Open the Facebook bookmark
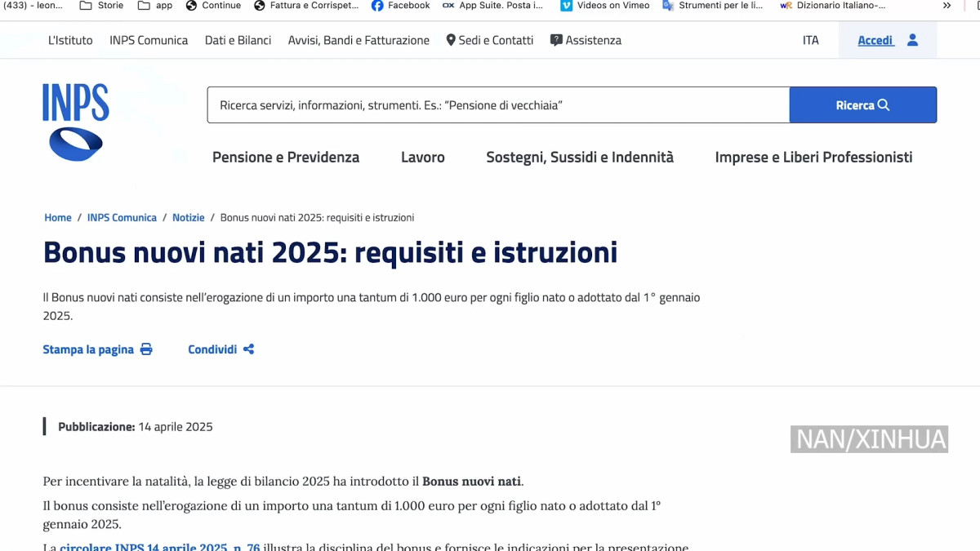980x551 pixels. tap(401, 5)
